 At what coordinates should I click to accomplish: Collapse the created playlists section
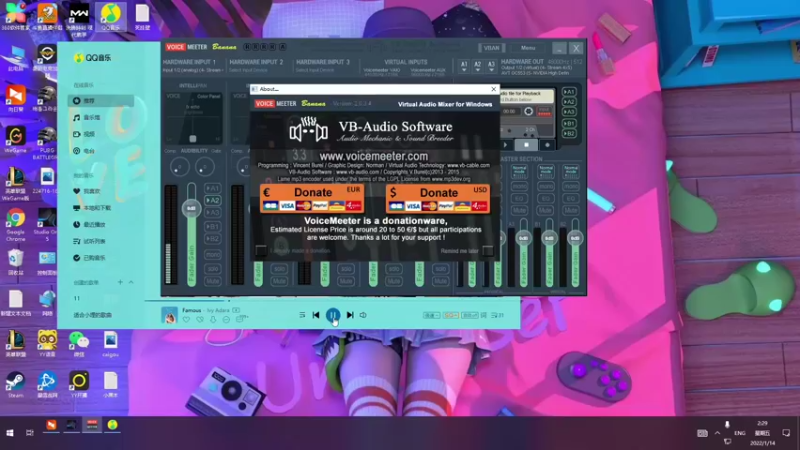pos(131,282)
